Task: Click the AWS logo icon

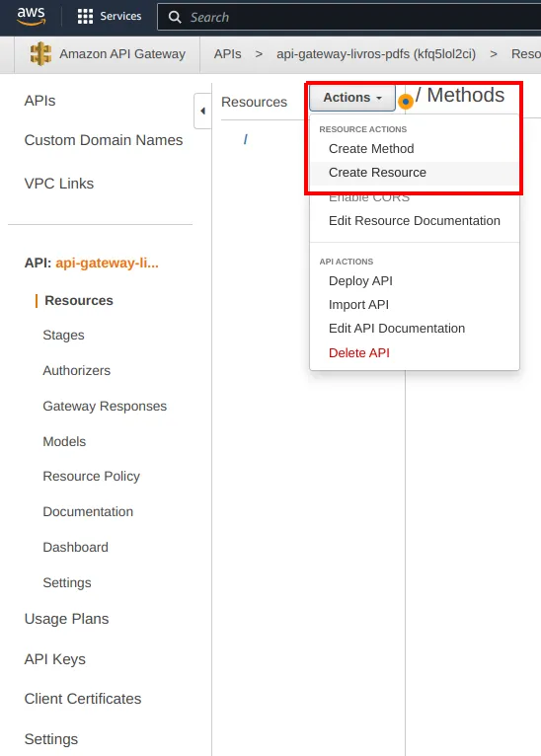Action: 32,16
